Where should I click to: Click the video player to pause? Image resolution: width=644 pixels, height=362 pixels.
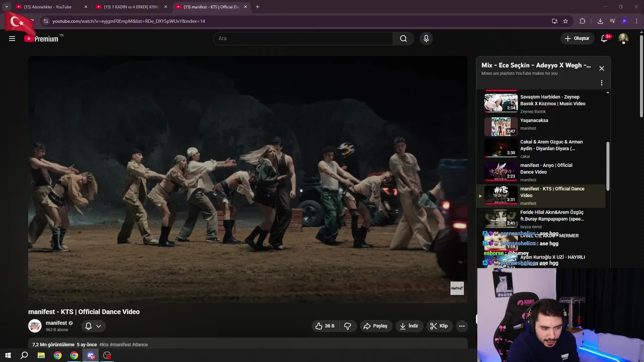248,179
